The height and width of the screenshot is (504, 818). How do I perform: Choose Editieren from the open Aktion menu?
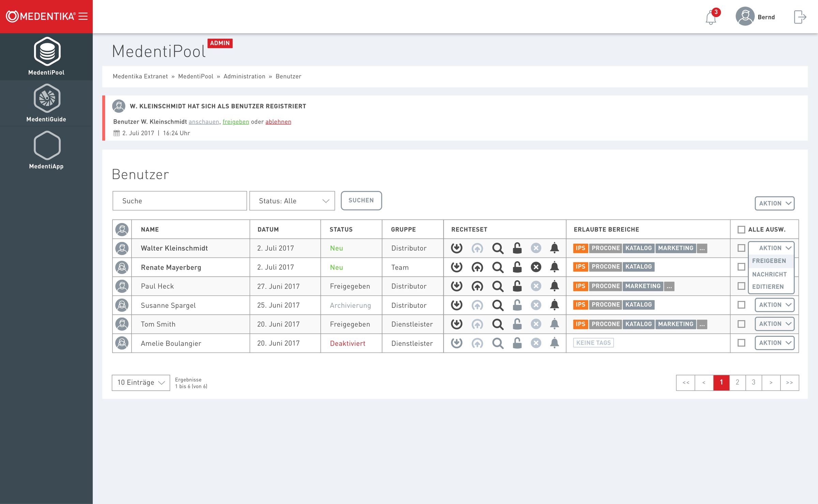[768, 287]
